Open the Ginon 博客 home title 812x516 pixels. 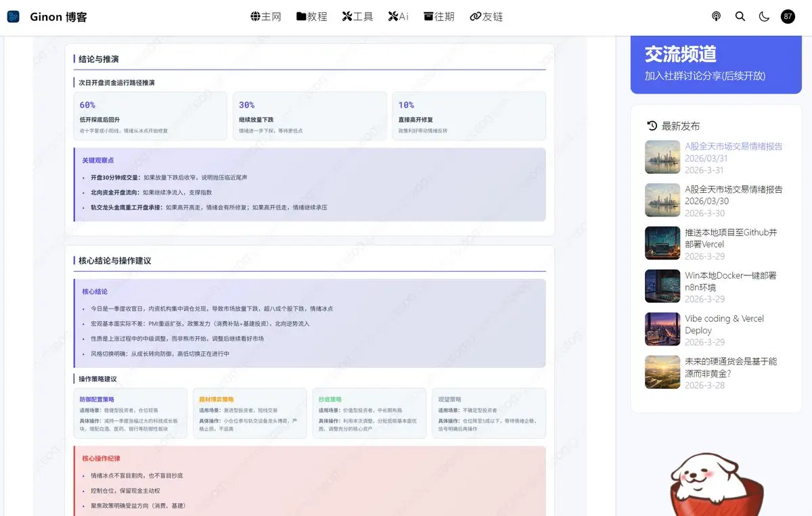58,17
